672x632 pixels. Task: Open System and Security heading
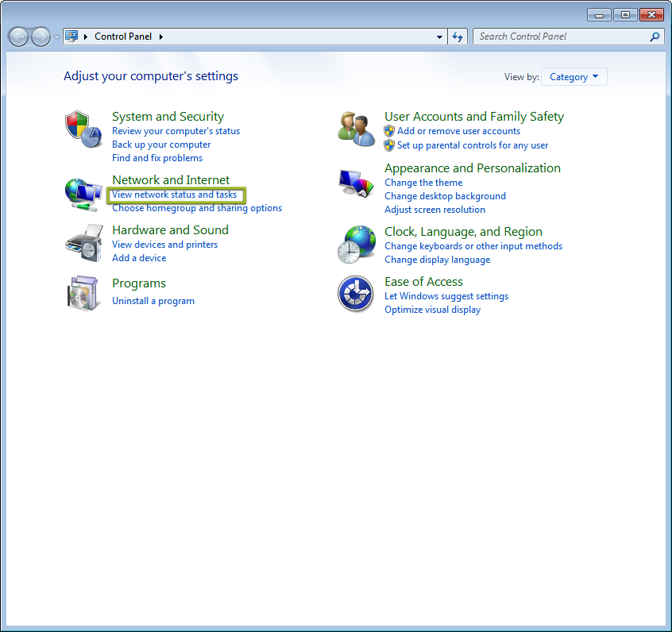pos(168,117)
